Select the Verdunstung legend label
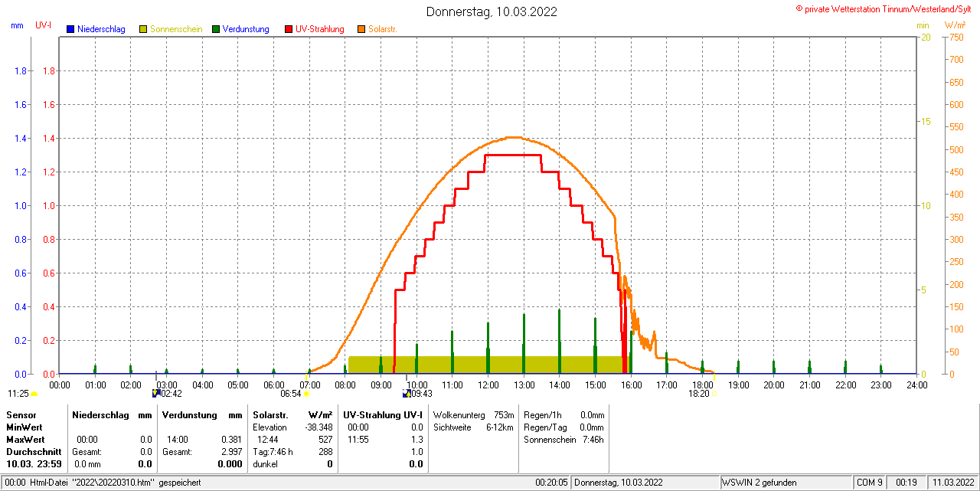 tap(246, 29)
